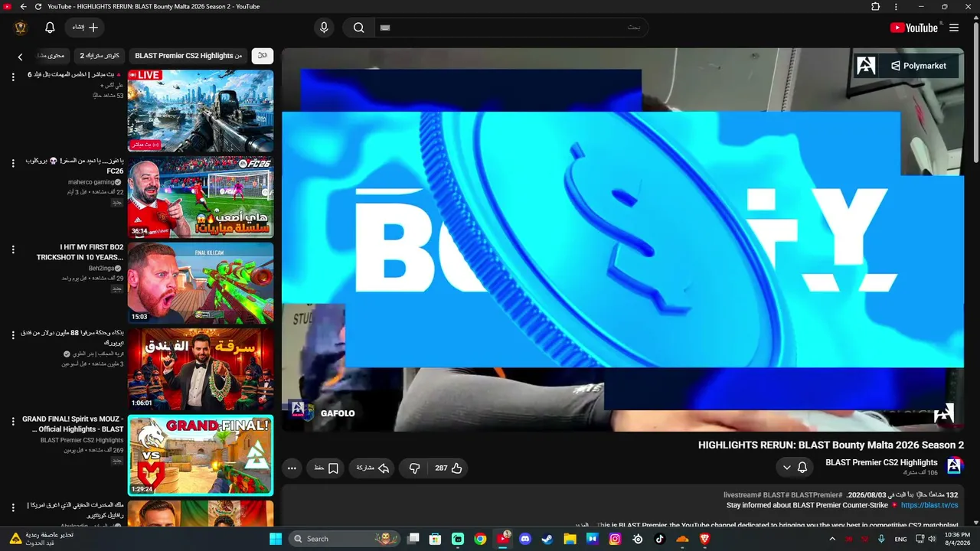Click the BLAST channel avatar beside its name

954,466
